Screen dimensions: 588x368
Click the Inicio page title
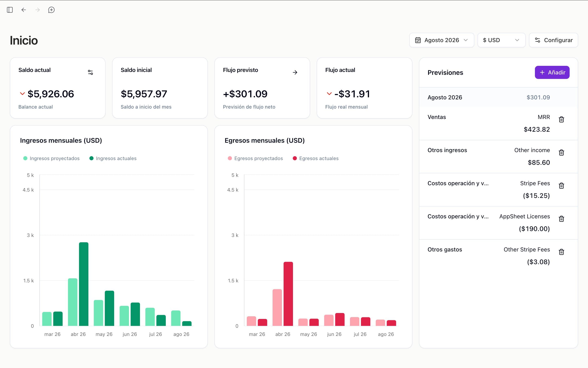coord(24,40)
